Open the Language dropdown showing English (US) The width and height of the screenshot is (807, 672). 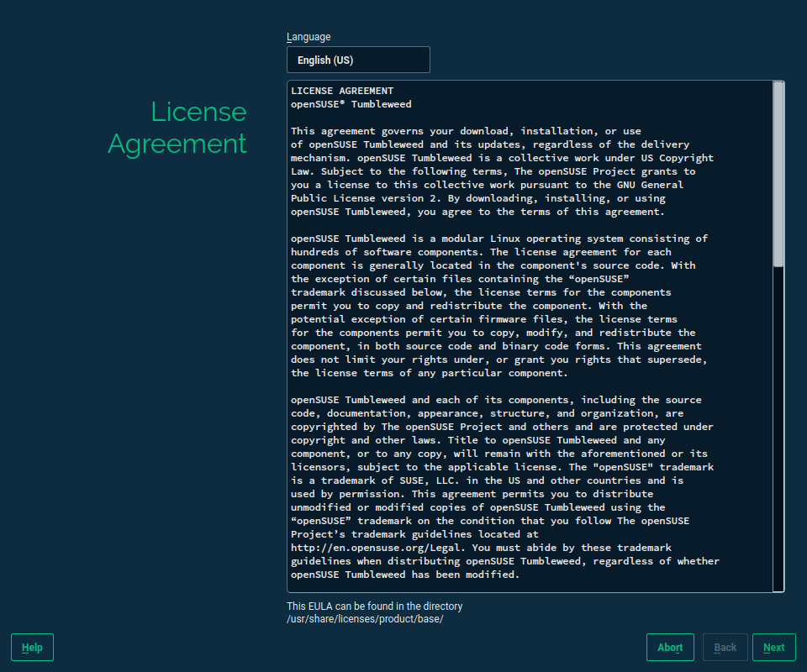pos(358,60)
